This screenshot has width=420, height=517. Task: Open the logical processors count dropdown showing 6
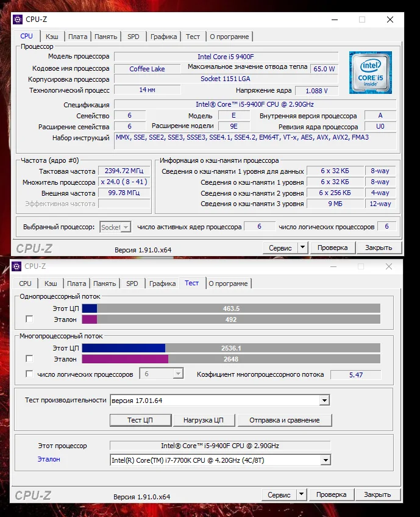161,374
